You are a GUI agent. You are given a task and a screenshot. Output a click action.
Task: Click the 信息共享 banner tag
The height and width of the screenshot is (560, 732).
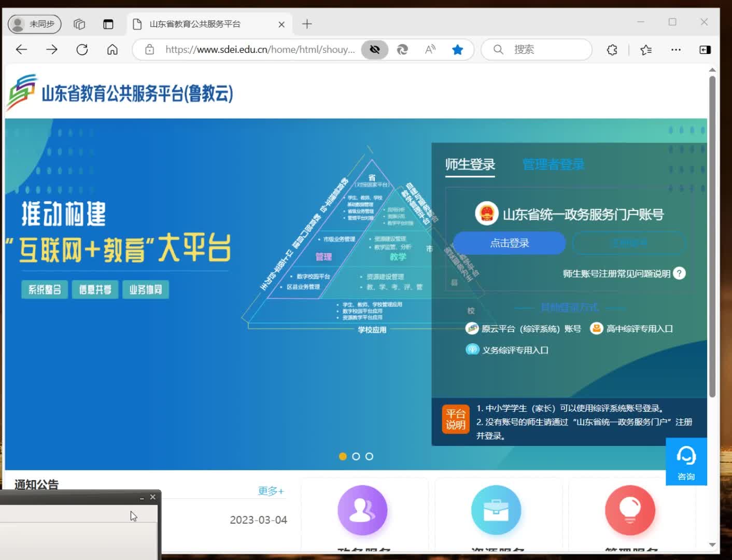pyautogui.click(x=95, y=289)
